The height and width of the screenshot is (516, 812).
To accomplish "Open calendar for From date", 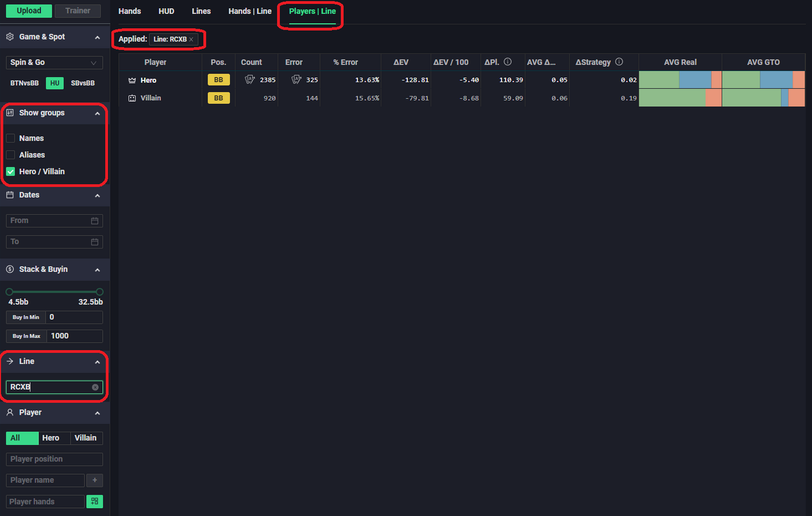I will (x=95, y=221).
